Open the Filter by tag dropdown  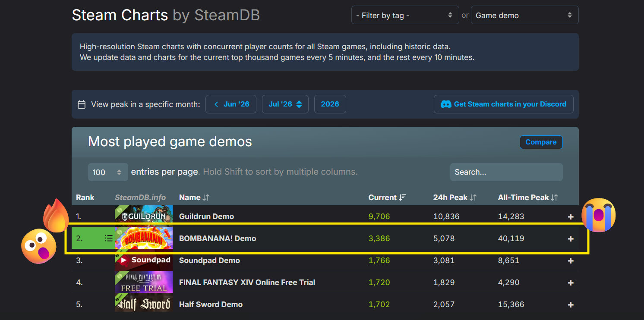point(405,15)
